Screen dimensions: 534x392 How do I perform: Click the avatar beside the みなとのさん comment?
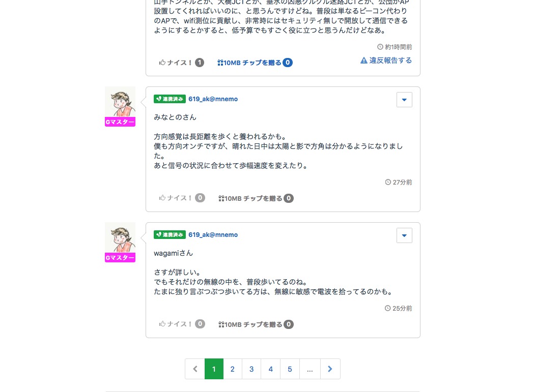pyautogui.click(x=120, y=102)
